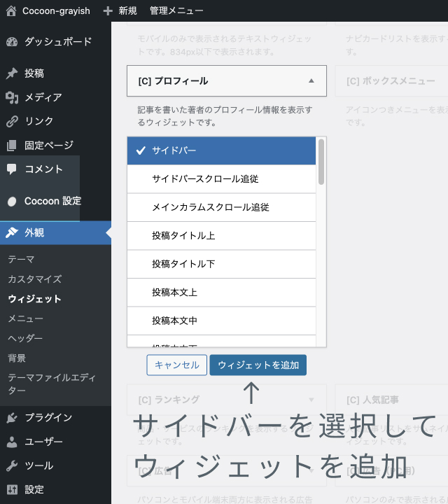Expand the [C] ランキング widget
The image size is (448, 504).
[227, 400]
